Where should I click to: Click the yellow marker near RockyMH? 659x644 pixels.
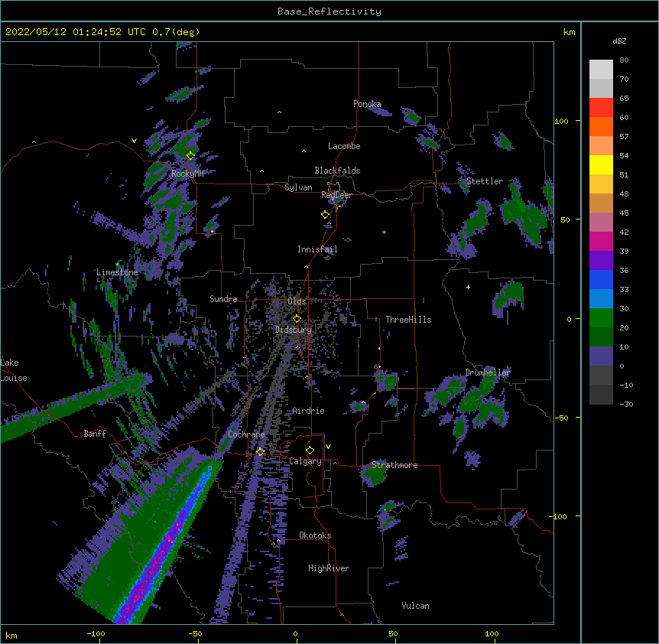point(190,156)
